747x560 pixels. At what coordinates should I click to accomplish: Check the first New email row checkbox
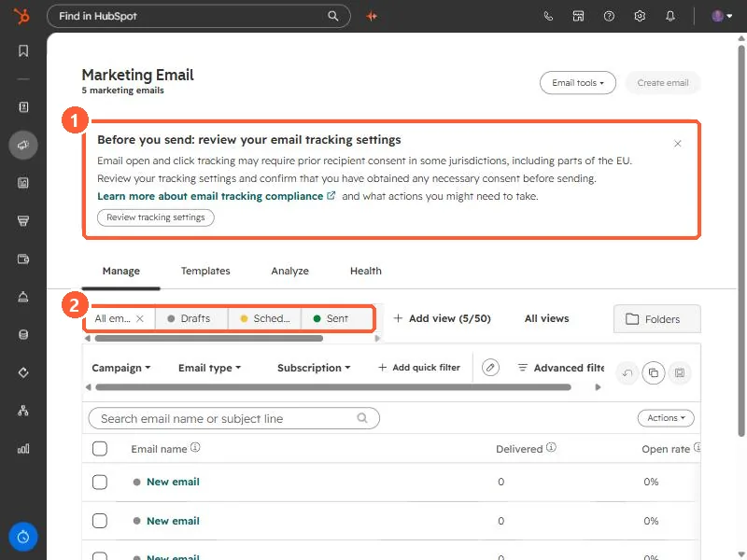(100, 482)
